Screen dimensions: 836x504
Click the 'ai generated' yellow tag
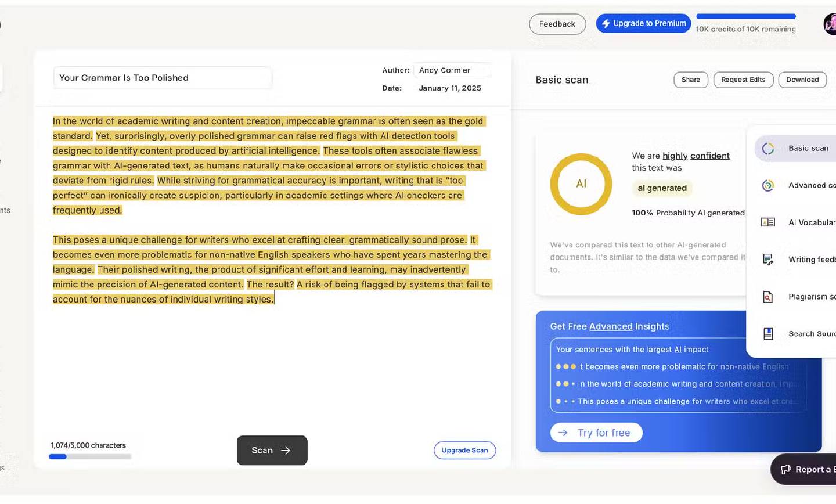tap(662, 188)
